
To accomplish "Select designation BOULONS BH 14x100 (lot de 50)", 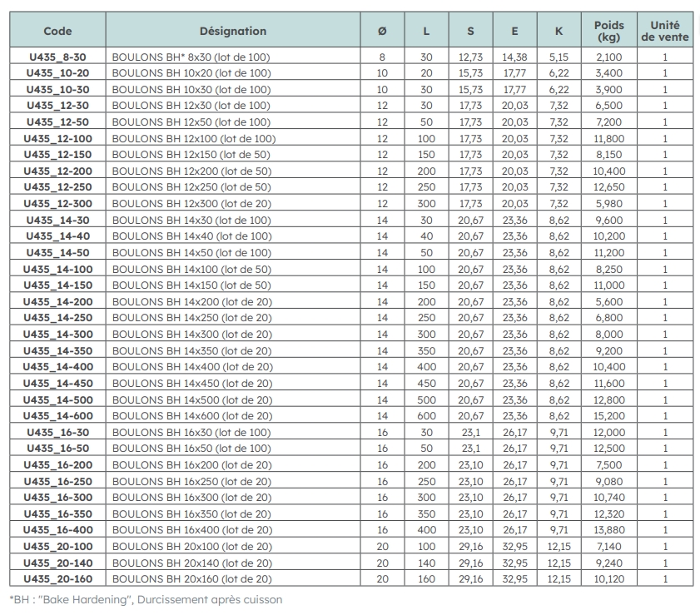I will point(191,269).
